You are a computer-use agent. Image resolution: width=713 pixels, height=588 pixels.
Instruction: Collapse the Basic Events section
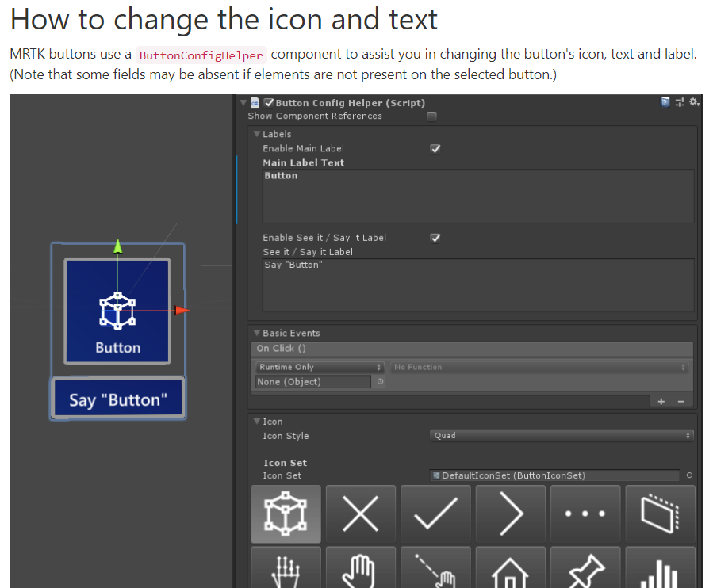click(x=257, y=333)
